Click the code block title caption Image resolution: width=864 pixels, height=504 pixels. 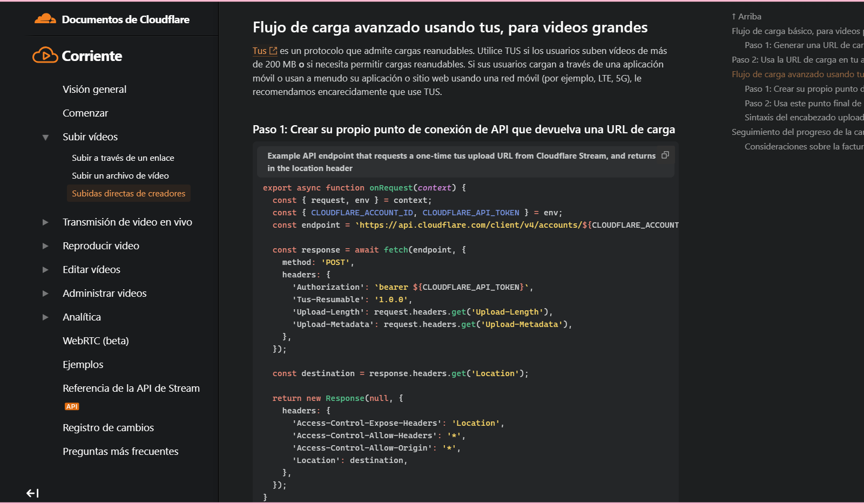pyautogui.click(x=461, y=162)
